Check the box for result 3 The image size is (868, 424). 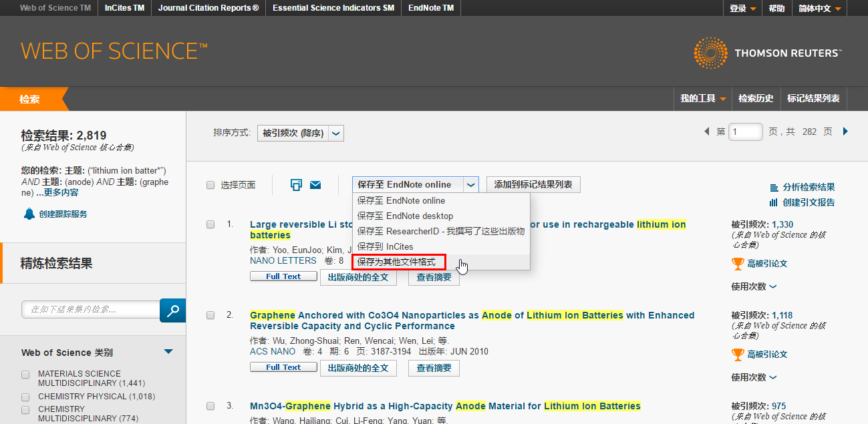click(210, 406)
